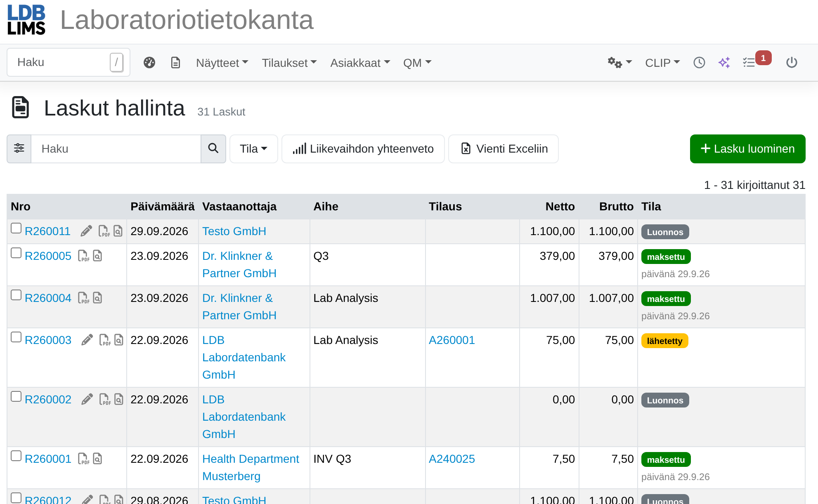The image size is (818, 504).
Task: Edit invoice R260011 with pencil icon
Action: (86, 231)
